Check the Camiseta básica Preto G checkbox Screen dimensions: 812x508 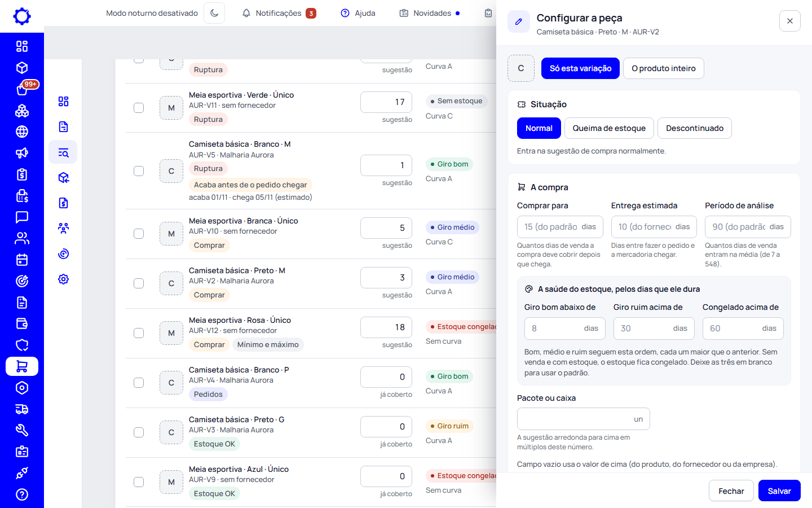click(139, 432)
